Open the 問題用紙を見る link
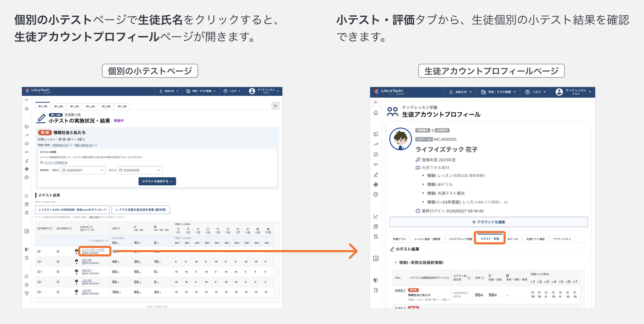Screen dimensions: 644x324 pos(61,145)
